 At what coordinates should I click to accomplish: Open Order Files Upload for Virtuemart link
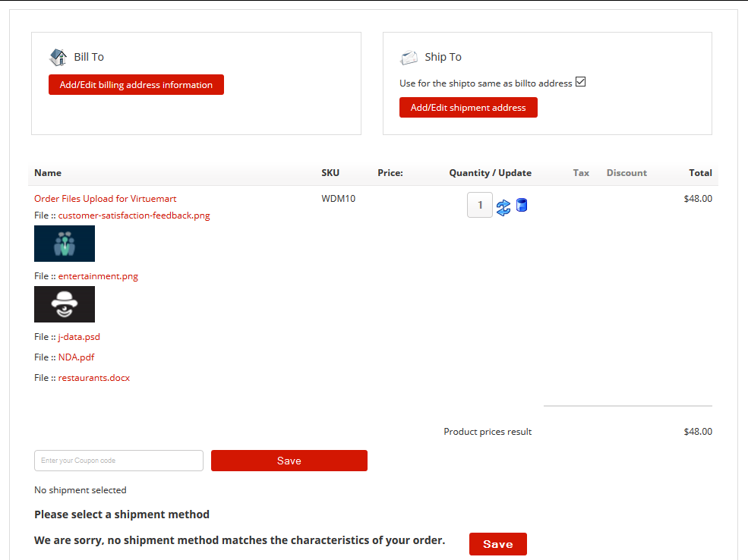(x=105, y=199)
